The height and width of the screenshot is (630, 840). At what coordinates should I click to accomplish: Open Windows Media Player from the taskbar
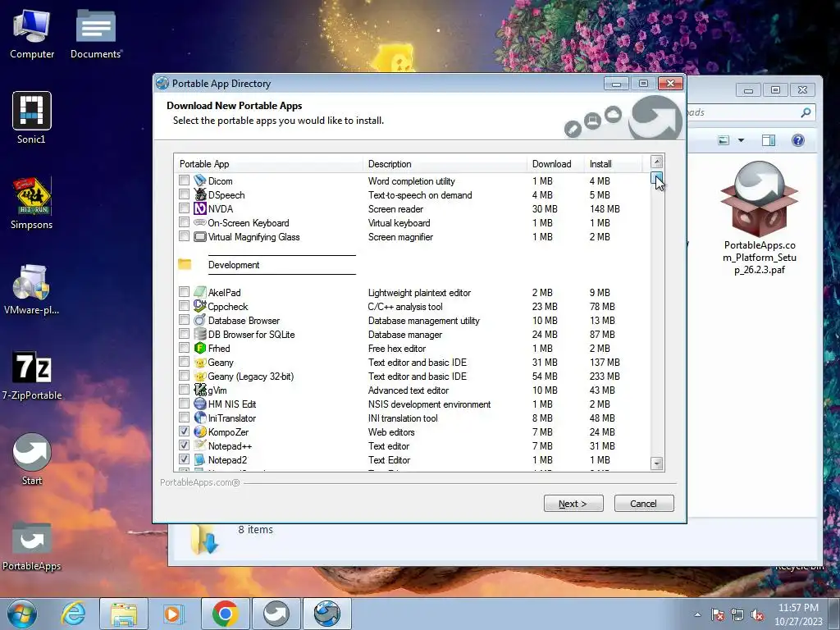pyautogui.click(x=174, y=614)
